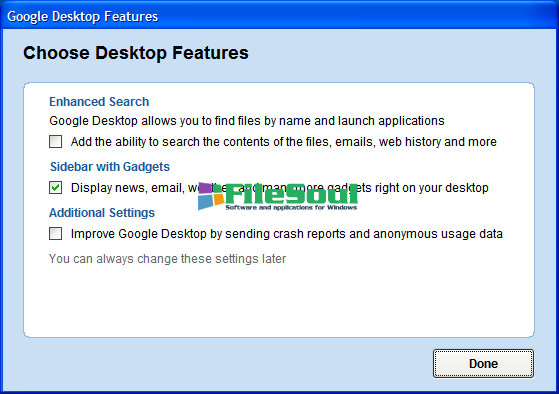Screen dimensions: 559x394
Task: Click the 'Google Desktop allows you to find files' text
Action: coord(247,121)
